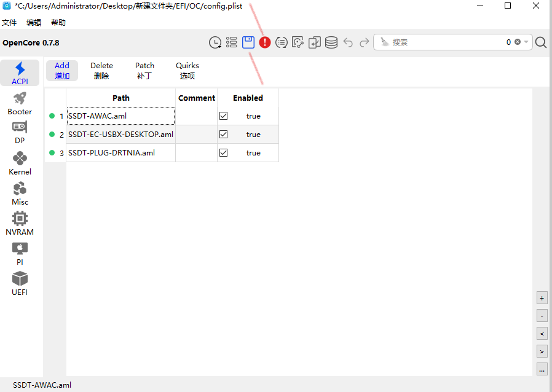Image resolution: width=552 pixels, height=392 pixels.
Task: Open the NVRAM section
Action: pyautogui.click(x=20, y=224)
